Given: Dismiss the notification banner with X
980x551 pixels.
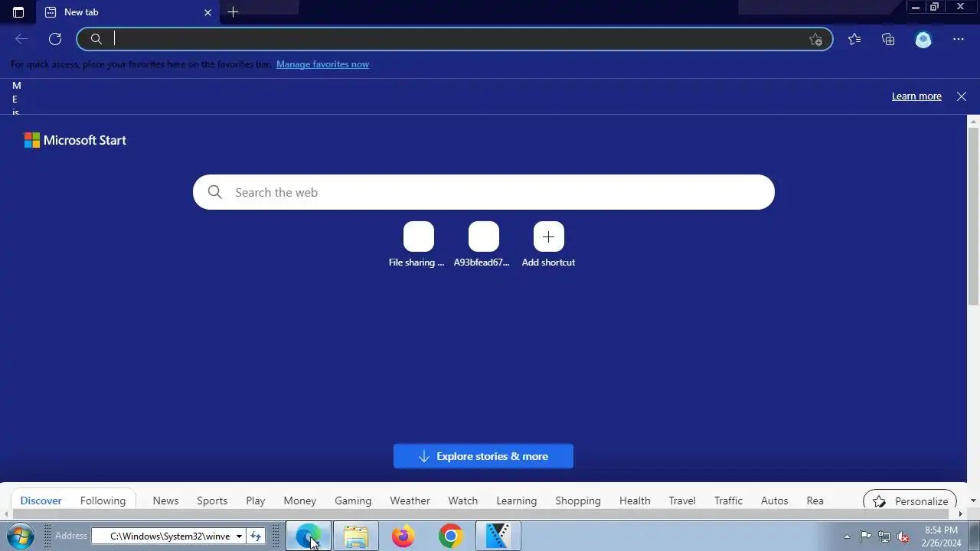Looking at the screenshot, I should (962, 96).
